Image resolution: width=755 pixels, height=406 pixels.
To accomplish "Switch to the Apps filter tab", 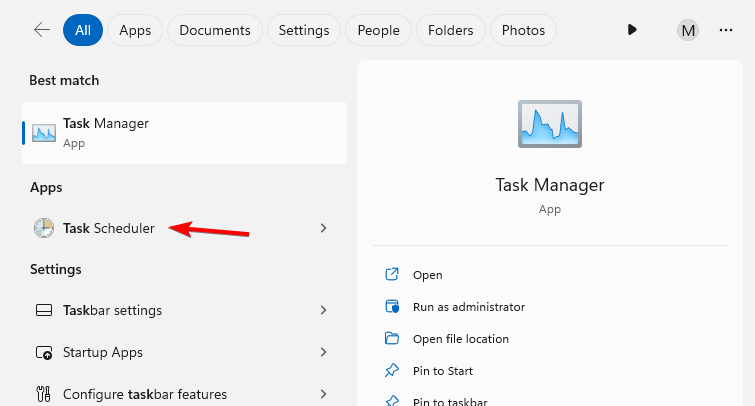I will (135, 30).
